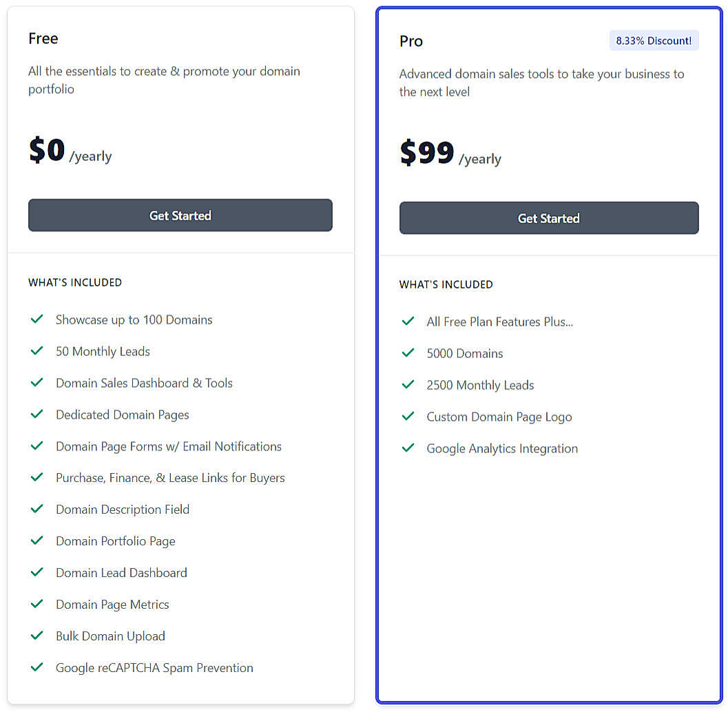Select the checkmark beside Google Analytics Integration
This screenshot has height=712, width=728.
pos(408,448)
